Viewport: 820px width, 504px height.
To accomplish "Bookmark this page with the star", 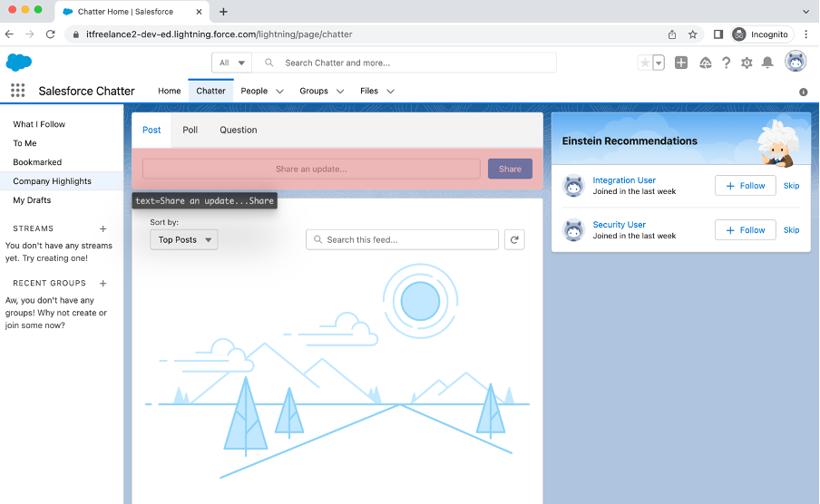I will click(x=692, y=34).
